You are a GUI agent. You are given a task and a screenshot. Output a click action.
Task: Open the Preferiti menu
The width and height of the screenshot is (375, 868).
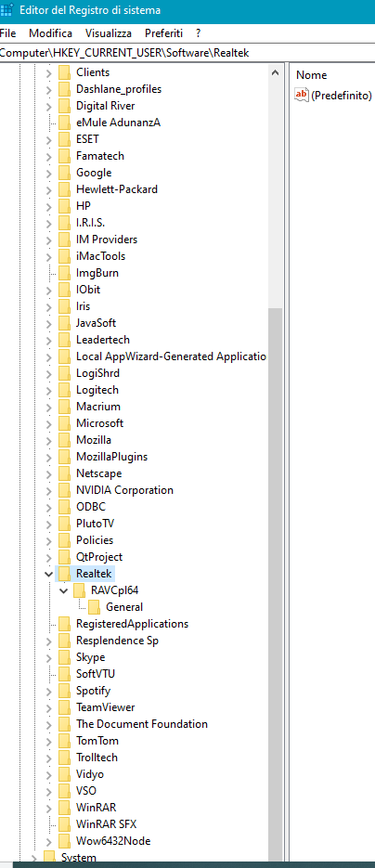pos(163,33)
